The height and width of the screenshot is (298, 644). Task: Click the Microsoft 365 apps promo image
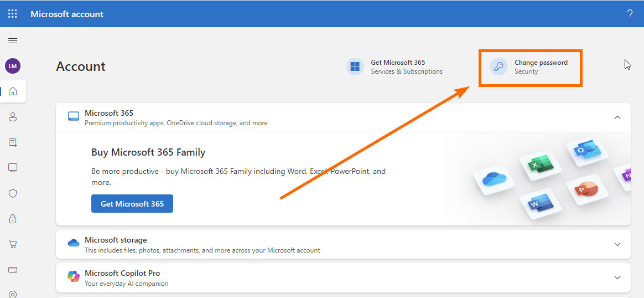coord(548,178)
